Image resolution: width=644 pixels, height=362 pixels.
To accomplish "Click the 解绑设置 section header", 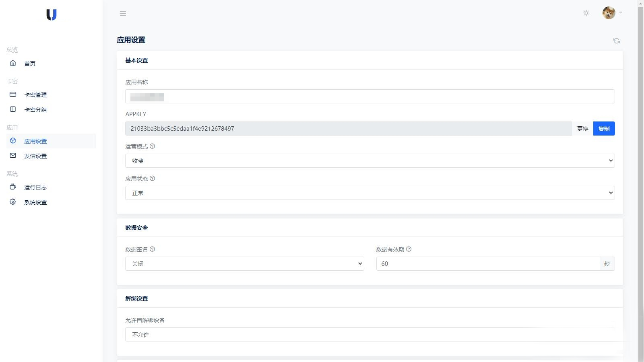I will pos(136,298).
